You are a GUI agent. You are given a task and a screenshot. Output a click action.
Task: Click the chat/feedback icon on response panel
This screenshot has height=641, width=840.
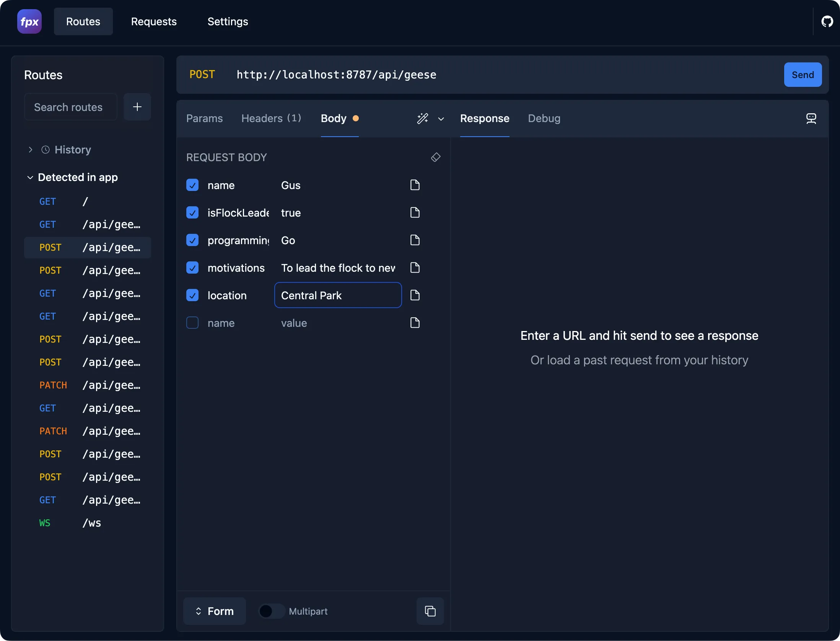point(811,119)
